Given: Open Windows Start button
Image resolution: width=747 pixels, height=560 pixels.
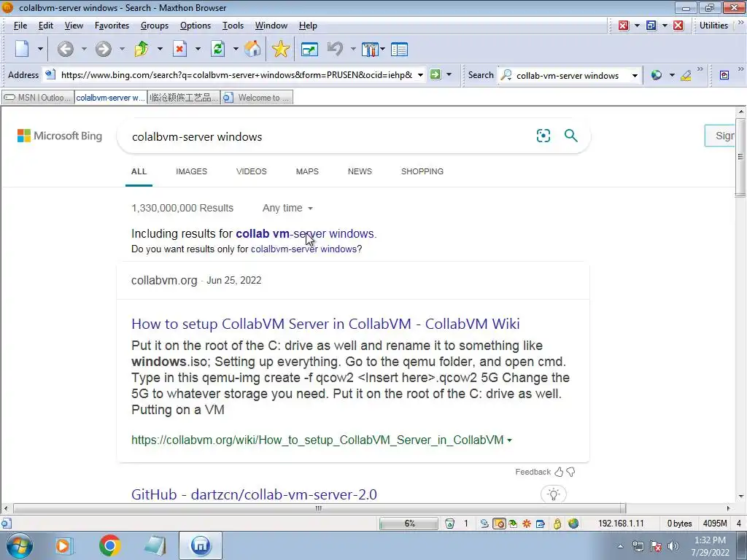Looking at the screenshot, I should [x=20, y=545].
